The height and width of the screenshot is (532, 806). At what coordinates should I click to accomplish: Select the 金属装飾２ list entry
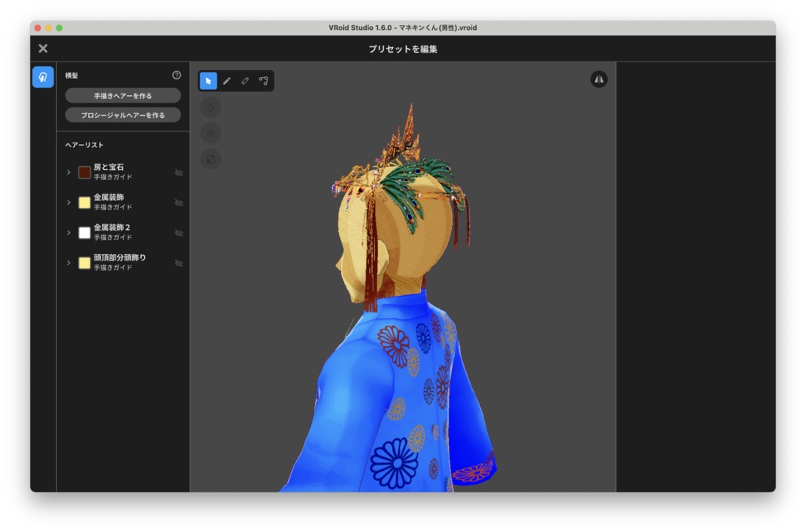pos(124,233)
